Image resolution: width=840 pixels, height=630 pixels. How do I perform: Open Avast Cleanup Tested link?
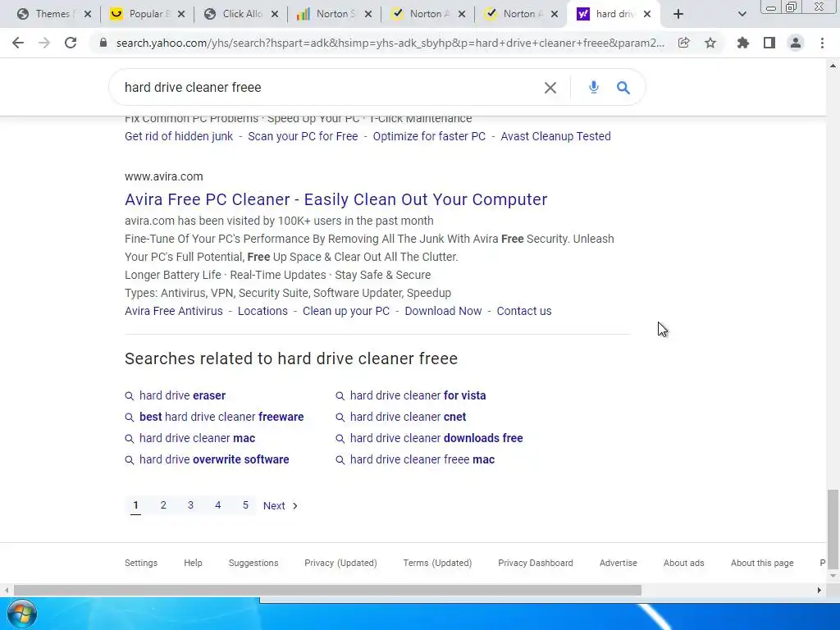(x=555, y=136)
